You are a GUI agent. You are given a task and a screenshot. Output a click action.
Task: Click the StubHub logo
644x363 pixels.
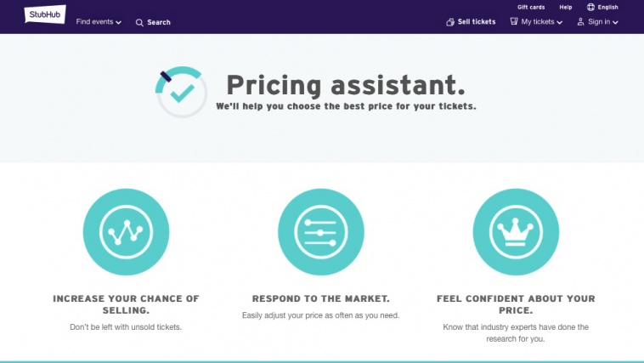click(x=45, y=14)
